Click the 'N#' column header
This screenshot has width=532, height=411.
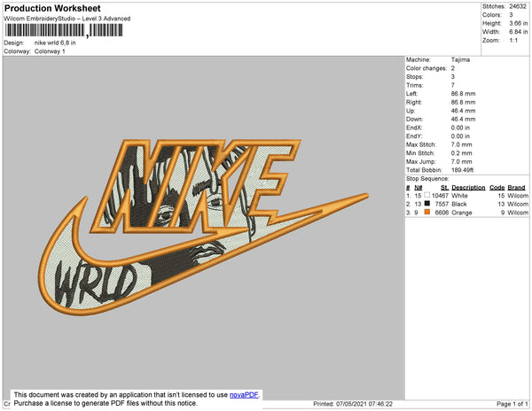click(419, 188)
